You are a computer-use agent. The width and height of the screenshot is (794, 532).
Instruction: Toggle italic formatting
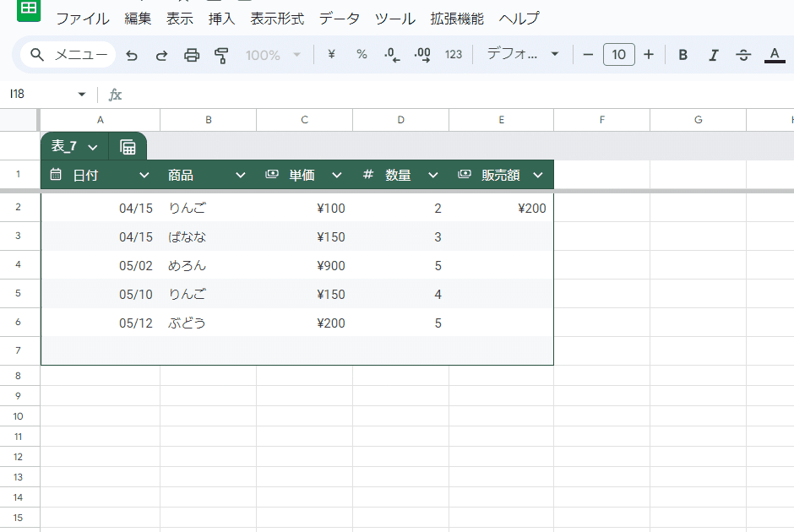(714, 55)
